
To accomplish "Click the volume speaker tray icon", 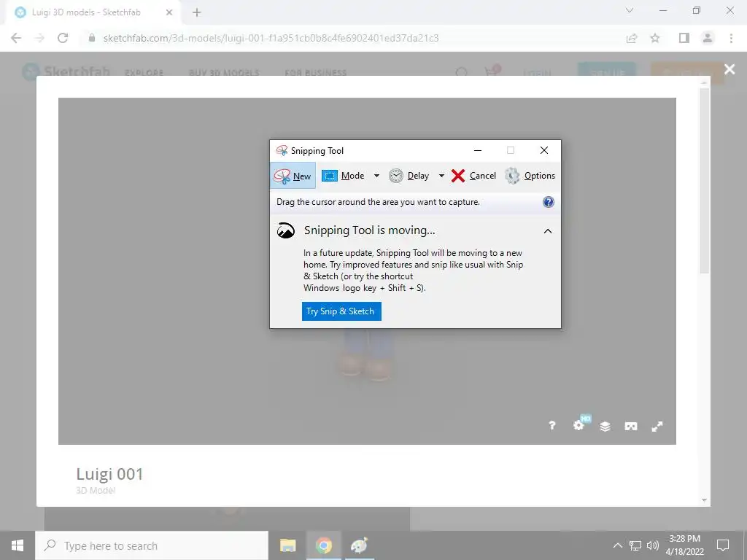I will [x=653, y=545].
